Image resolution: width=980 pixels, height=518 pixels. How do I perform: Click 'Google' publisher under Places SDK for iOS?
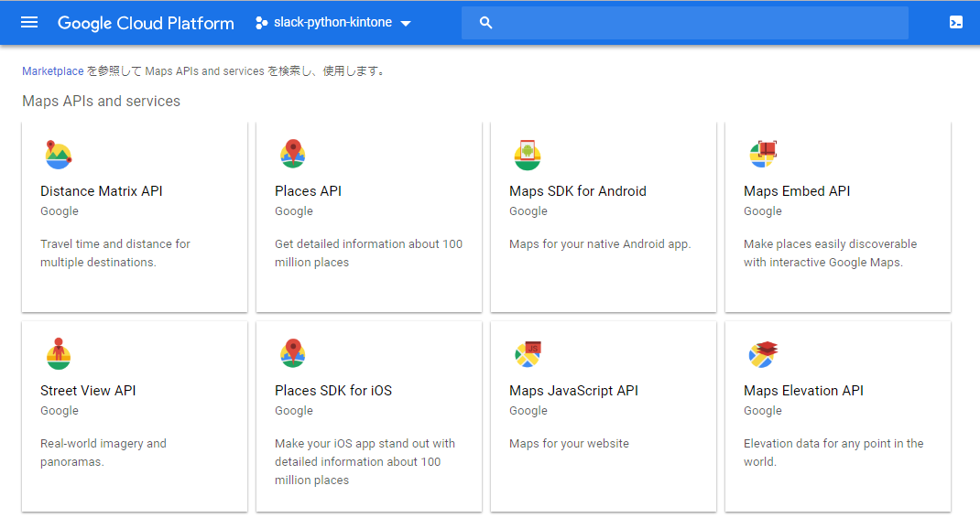tap(294, 411)
